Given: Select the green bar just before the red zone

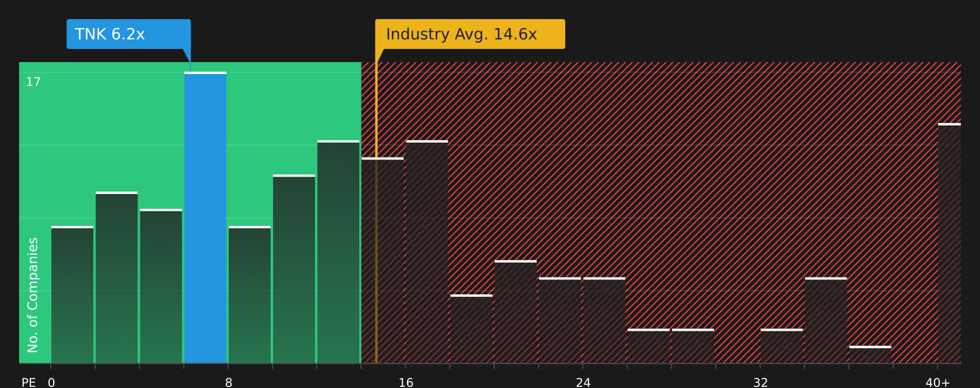Looking at the screenshot, I should pos(338,252).
